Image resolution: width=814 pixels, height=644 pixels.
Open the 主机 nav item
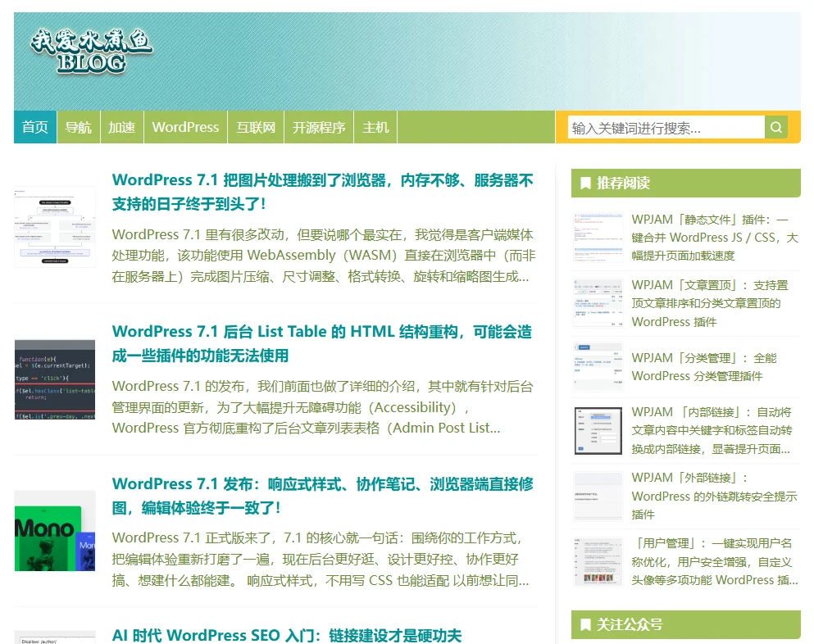tap(375, 127)
